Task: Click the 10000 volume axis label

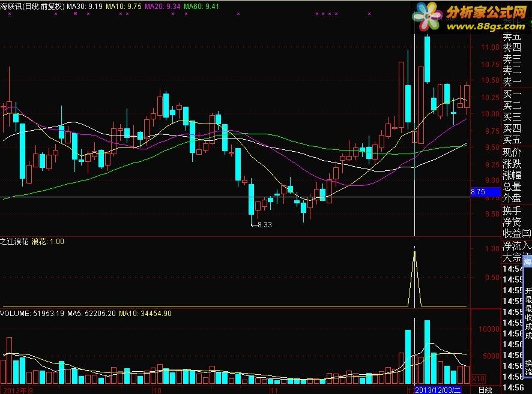Action: (489, 329)
